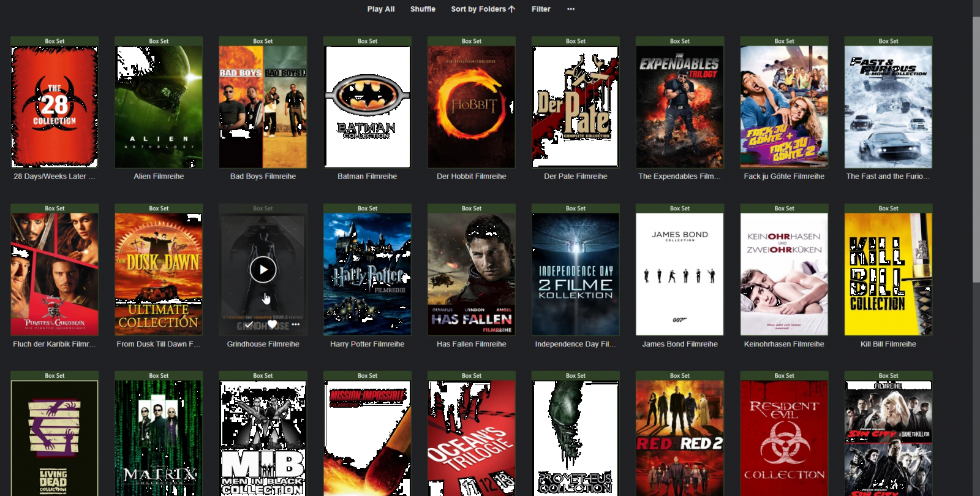Select the Matrix poster
Viewport: 980px width, 496px height.
159,438
